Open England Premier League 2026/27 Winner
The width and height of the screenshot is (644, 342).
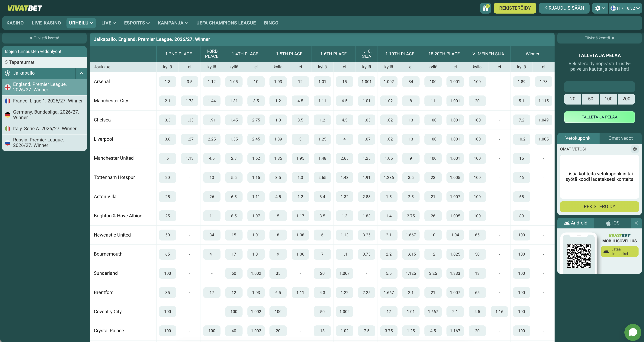[x=44, y=87]
